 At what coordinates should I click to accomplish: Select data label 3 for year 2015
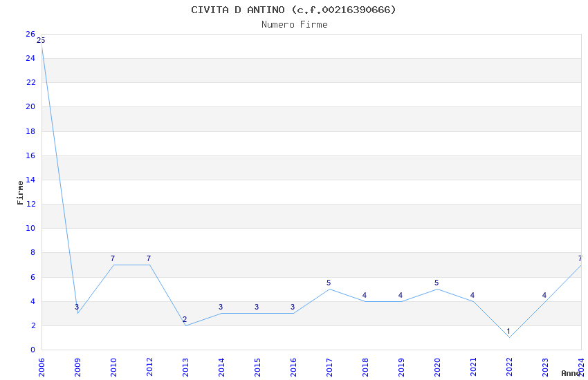point(257,307)
